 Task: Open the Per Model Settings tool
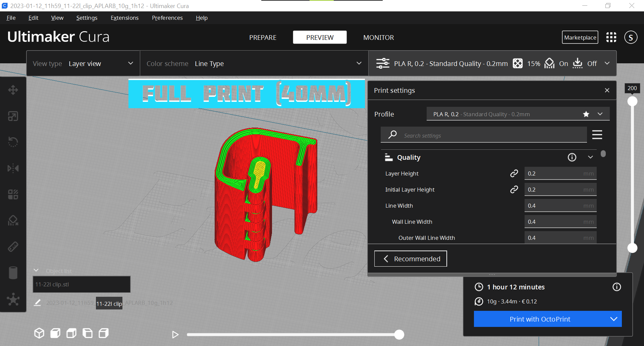pyautogui.click(x=13, y=194)
